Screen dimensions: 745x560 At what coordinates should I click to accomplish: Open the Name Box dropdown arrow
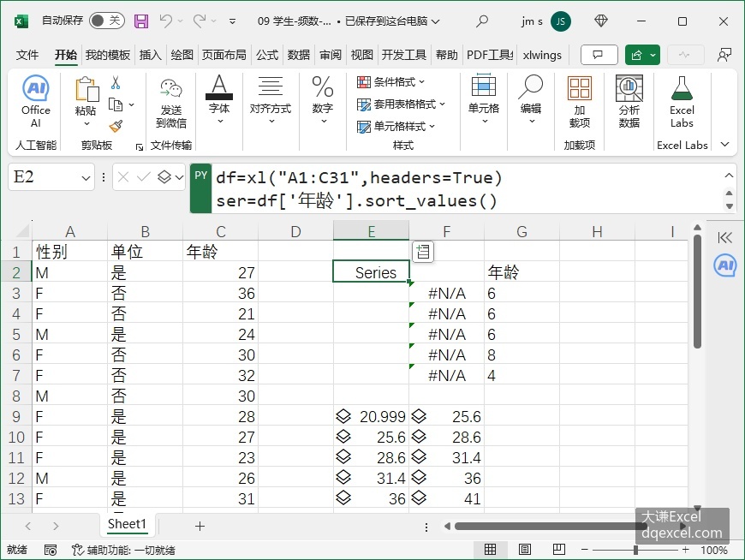pos(86,178)
